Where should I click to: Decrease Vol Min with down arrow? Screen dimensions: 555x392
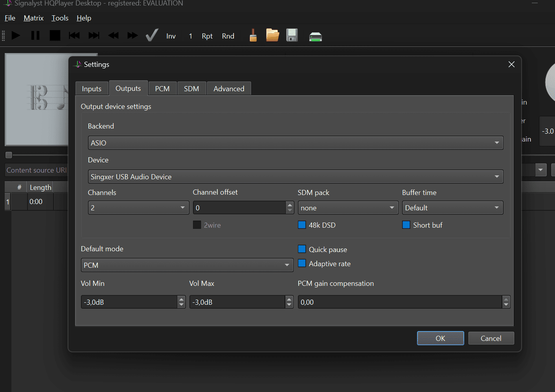coord(181,305)
